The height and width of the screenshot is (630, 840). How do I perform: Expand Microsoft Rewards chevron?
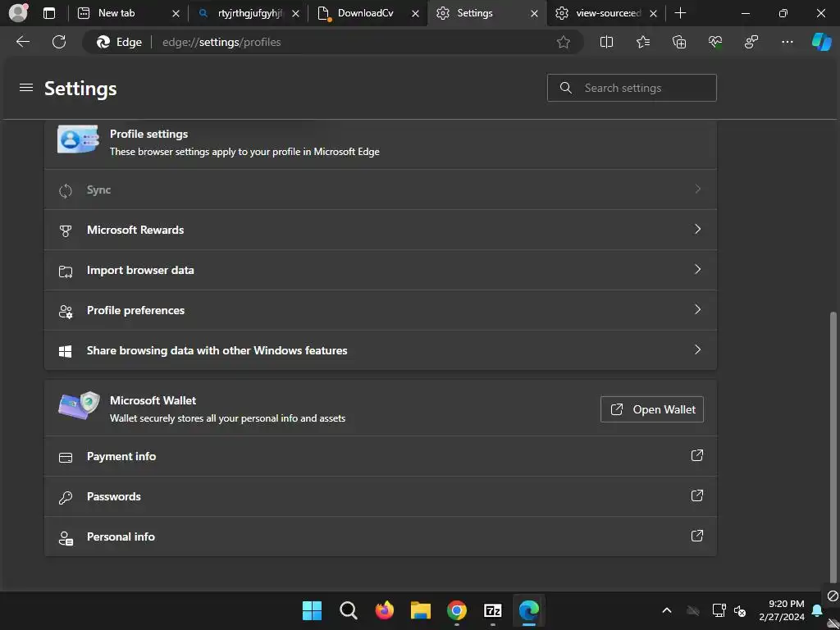(697, 230)
